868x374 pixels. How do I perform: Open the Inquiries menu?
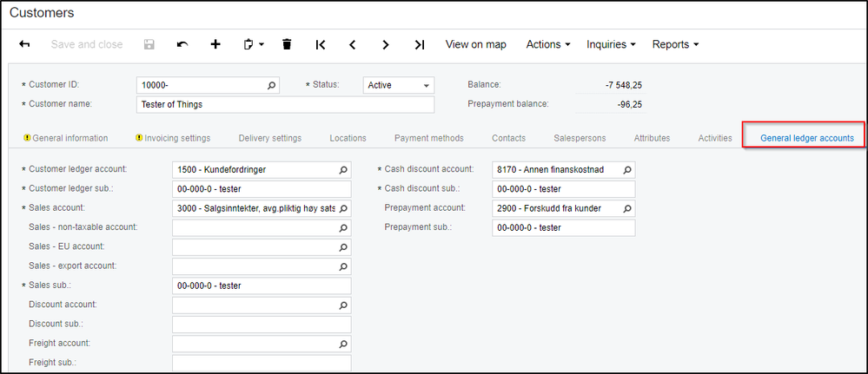pos(611,44)
